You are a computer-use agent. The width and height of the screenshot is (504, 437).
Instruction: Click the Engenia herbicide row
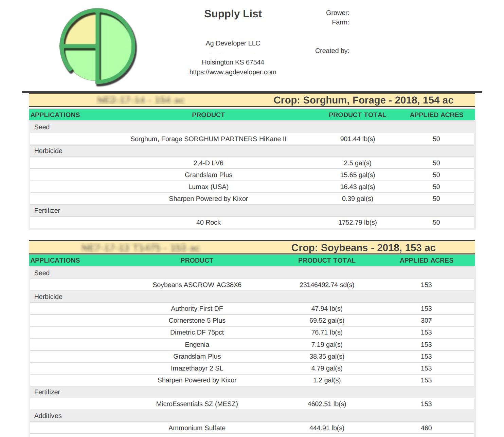tap(252, 344)
